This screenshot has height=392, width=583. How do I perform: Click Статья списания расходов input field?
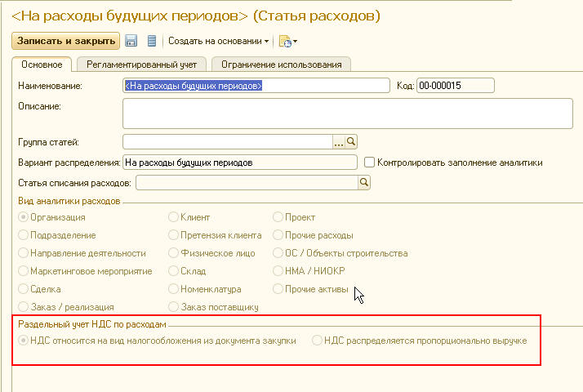[x=247, y=183]
